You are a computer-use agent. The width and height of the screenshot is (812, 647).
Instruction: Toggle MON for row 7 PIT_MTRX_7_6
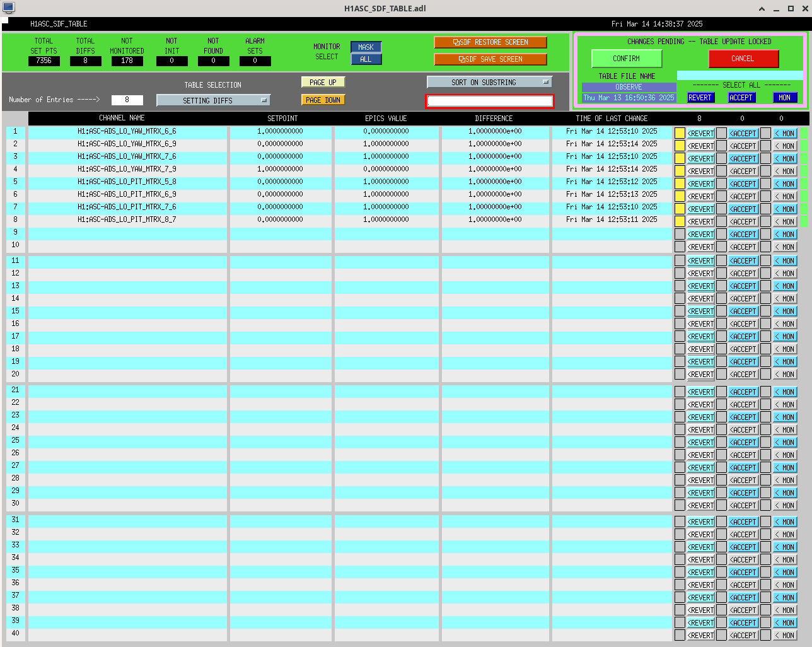click(786, 209)
